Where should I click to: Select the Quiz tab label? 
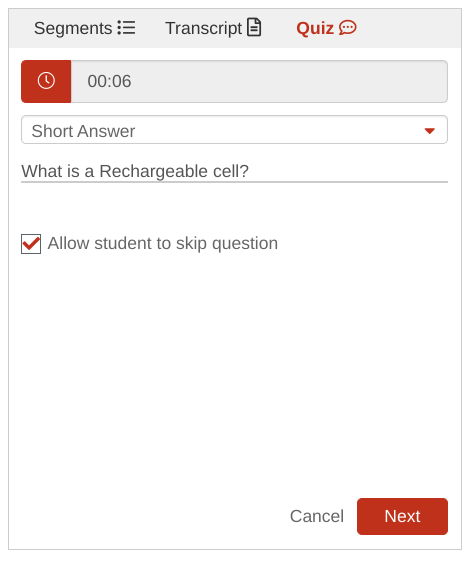click(x=315, y=28)
